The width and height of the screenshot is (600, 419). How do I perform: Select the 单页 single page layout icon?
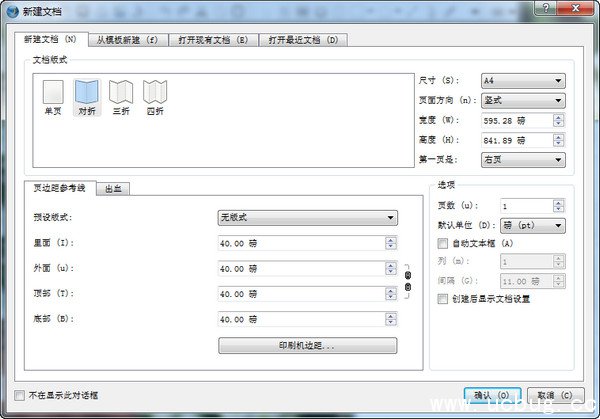pos(53,94)
